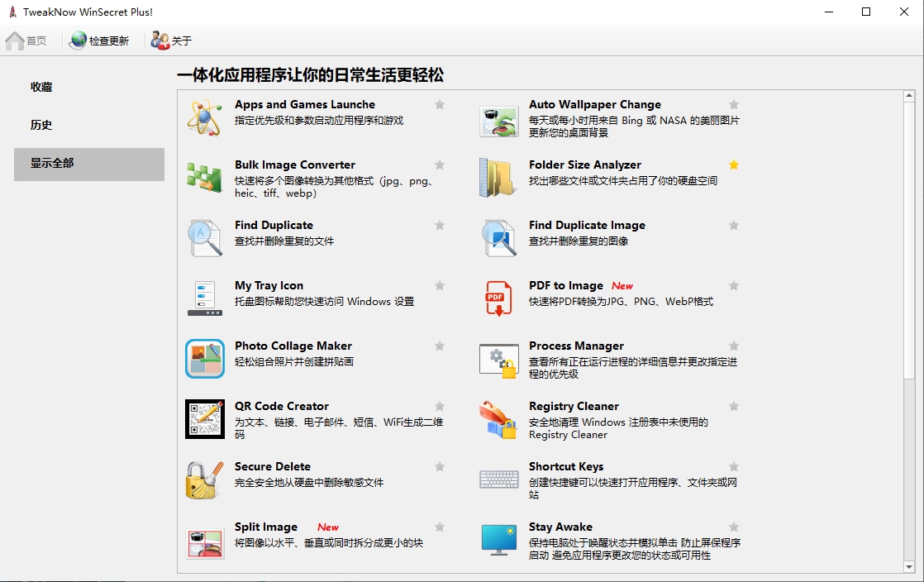The width and height of the screenshot is (924, 582).
Task: Click scrollbar down arrow
Action: (x=908, y=567)
